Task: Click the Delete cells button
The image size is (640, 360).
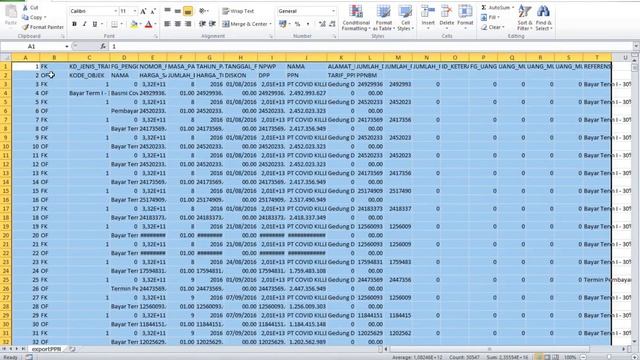Action: tap(447, 18)
